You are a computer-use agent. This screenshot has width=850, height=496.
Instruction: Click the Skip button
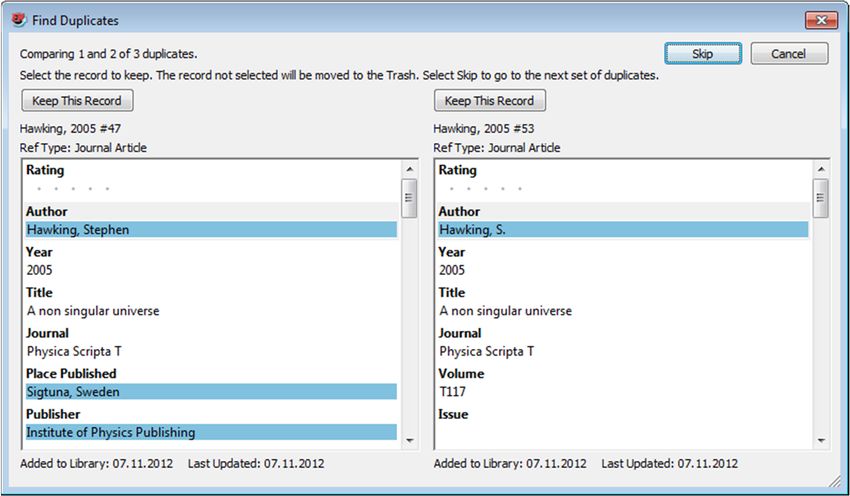click(x=703, y=54)
